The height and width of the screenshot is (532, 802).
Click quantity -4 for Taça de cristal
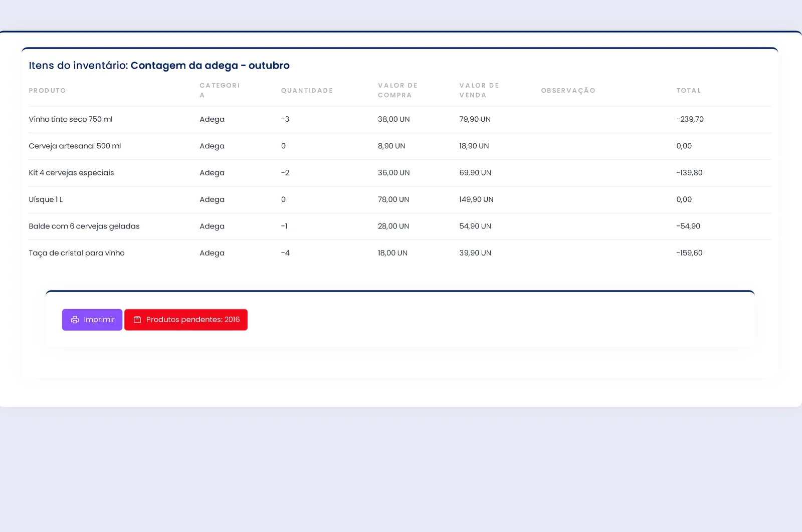tap(285, 253)
